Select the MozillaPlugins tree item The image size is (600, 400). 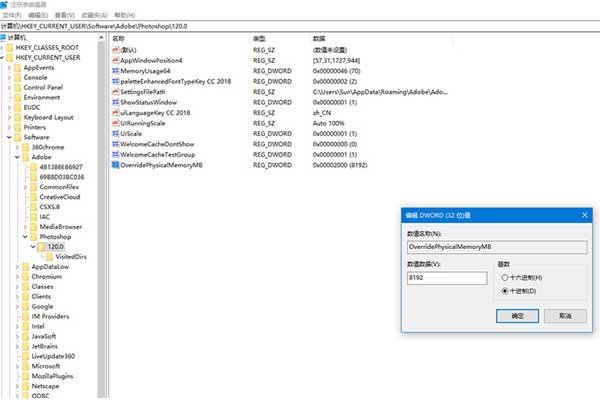(52, 376)
